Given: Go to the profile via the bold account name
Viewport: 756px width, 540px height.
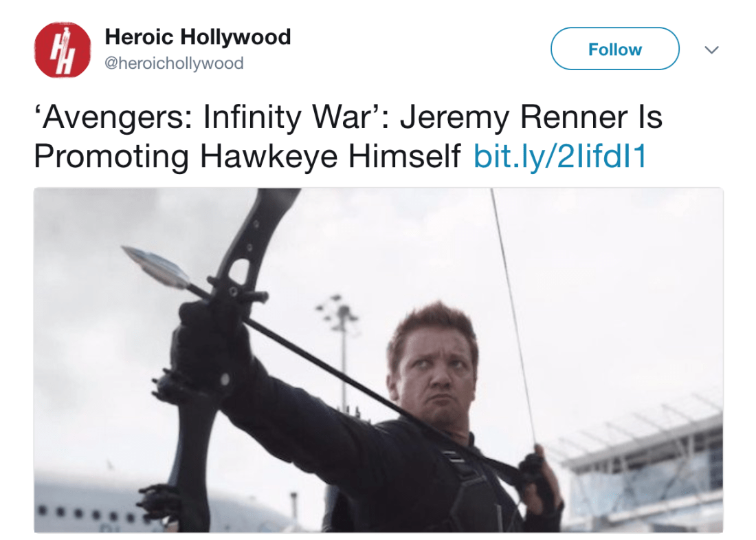Looking at the screenshot, I should [198, 37].
